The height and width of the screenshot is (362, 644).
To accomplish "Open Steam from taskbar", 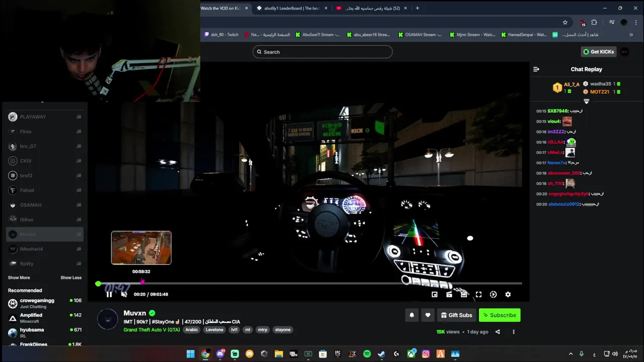I will click(x=381, y=354).
